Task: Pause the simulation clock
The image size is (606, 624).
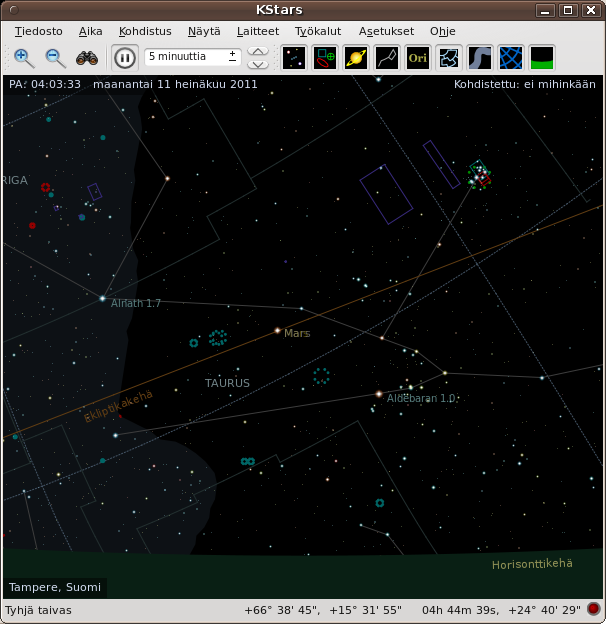Action: point(124,58)
